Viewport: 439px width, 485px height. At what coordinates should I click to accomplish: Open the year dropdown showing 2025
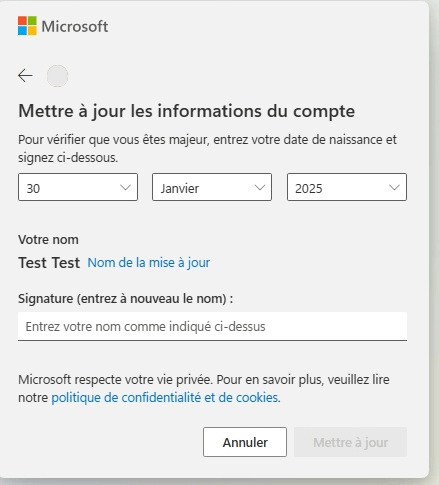click(x=347, y=187)
